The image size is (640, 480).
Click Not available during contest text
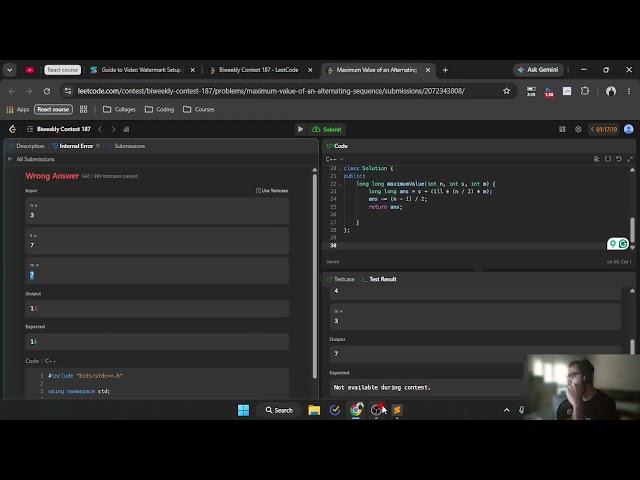382,387
